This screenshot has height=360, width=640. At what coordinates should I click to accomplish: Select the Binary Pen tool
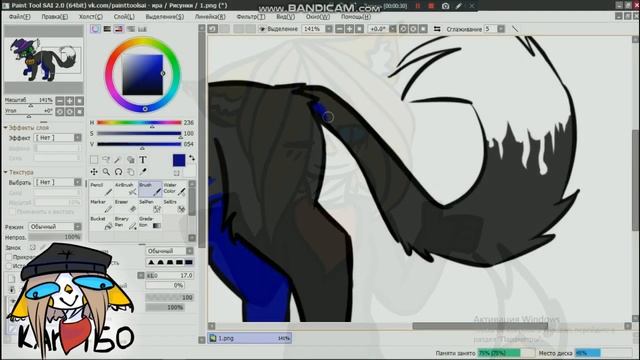(x=126, y=223)
